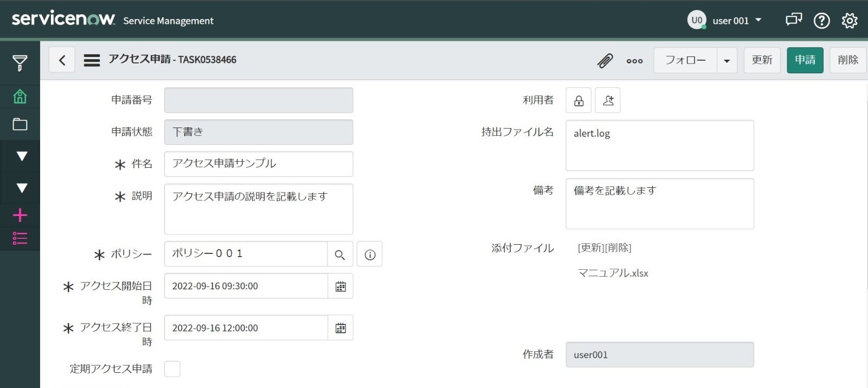Click the アクセス申請 - TASK0538466 heading
Image resolution: width=868 pixels, height=388 pixels.
(x=172, y=60)
